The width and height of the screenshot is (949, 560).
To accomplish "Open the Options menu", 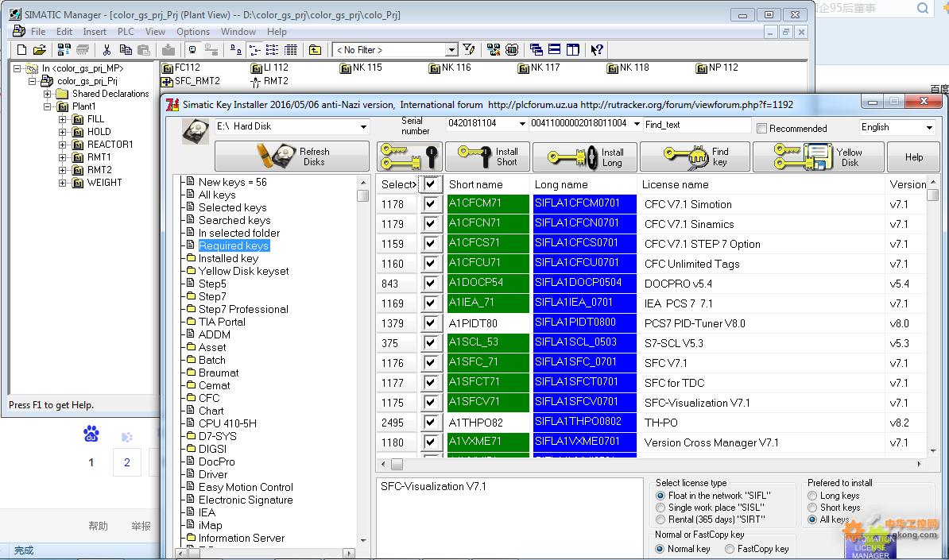I will [193, 32].
